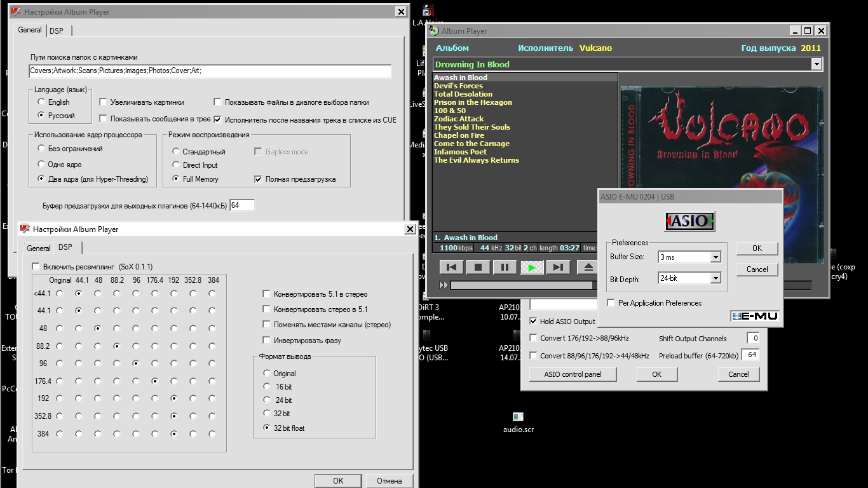Click Отмена in settings window

click(x=390, y=481)
